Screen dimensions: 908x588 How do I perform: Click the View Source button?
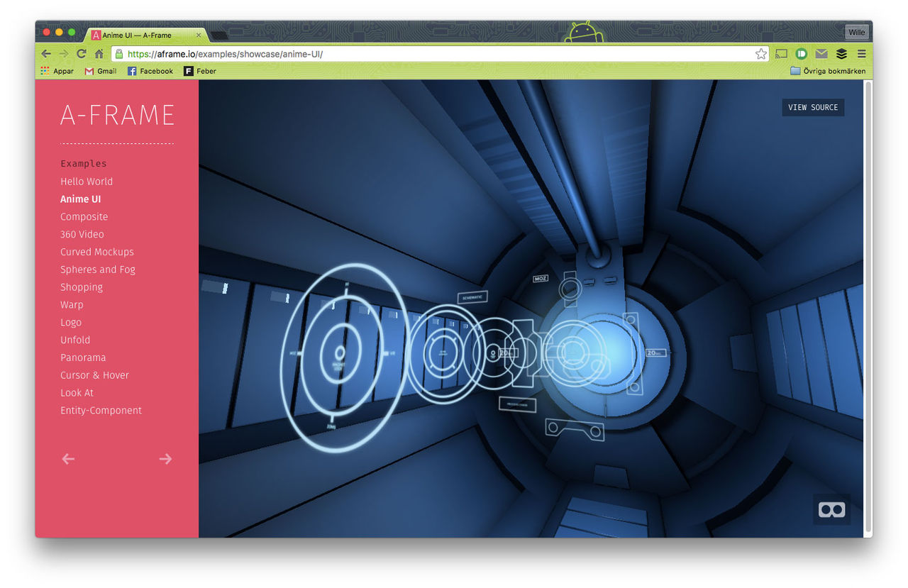pyautogui.click(x=813, y=107)
